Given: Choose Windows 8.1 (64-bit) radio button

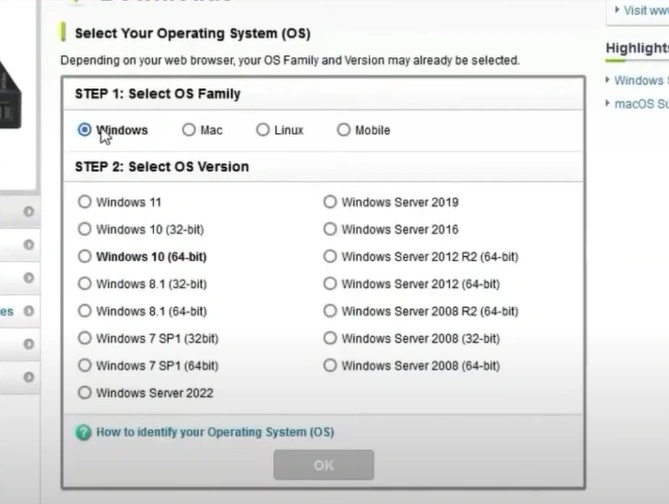Looking at the screenshot, I should [x=84, y=311].
